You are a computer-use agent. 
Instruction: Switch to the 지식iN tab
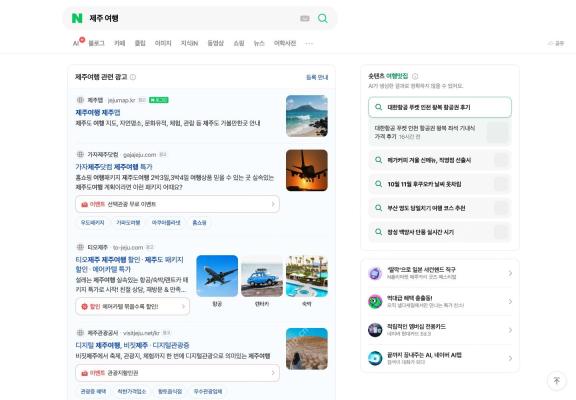[189, 43]
